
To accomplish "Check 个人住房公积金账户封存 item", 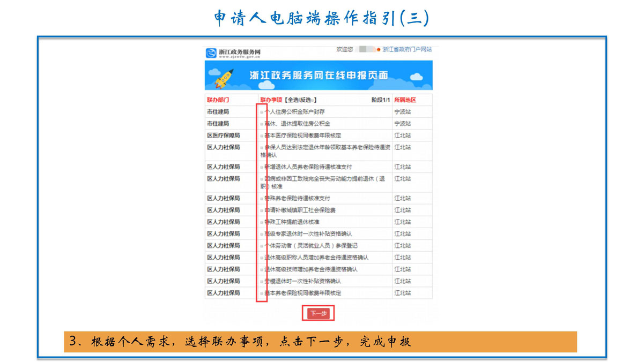I will tap(262, 112).
